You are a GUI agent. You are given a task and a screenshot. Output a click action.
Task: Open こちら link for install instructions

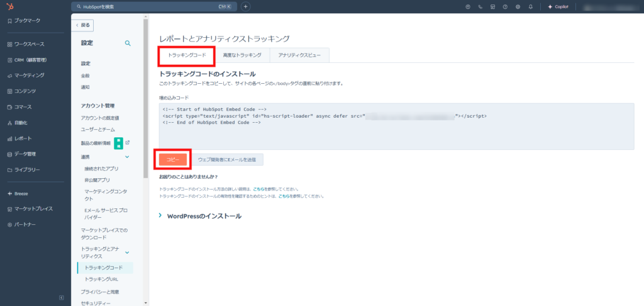[x=258, y=189]
